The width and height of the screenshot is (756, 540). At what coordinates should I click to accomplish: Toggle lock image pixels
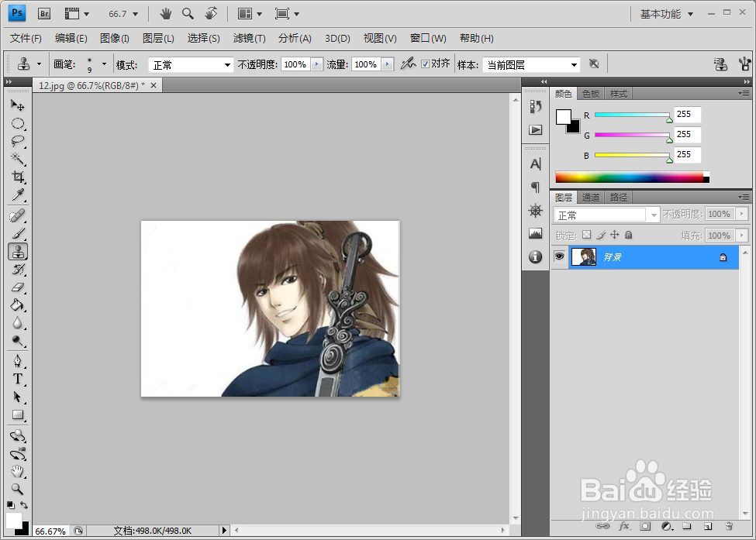(x=601, y=235)
